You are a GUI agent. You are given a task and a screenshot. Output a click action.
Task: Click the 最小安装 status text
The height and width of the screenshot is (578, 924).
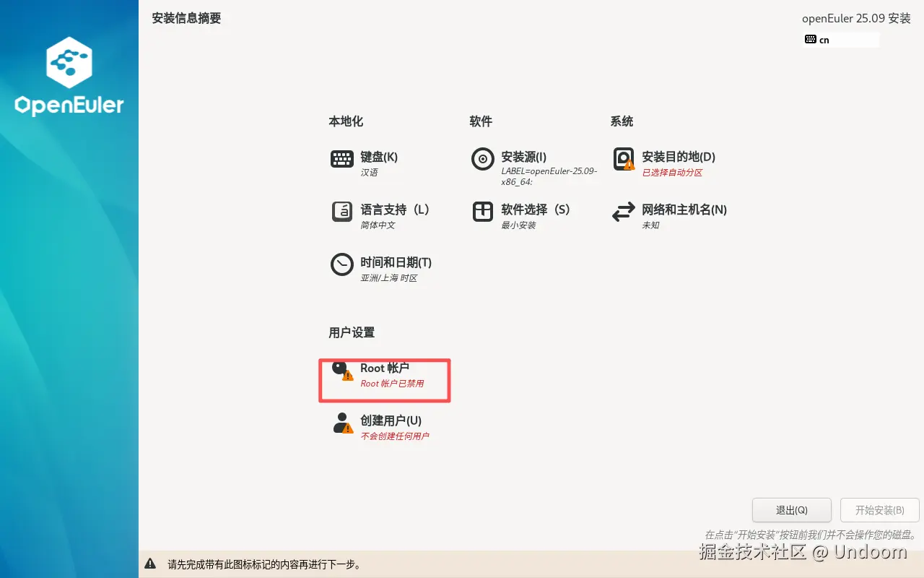pos(518,225)
